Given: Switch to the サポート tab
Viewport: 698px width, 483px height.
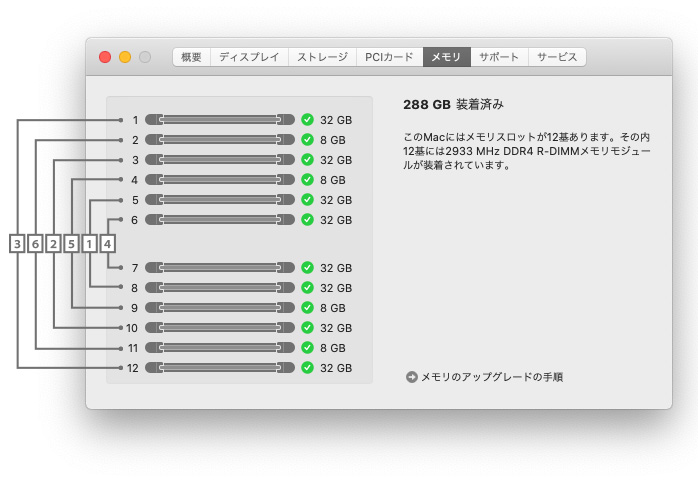Looking at the screenshot, I should (499, 57).
